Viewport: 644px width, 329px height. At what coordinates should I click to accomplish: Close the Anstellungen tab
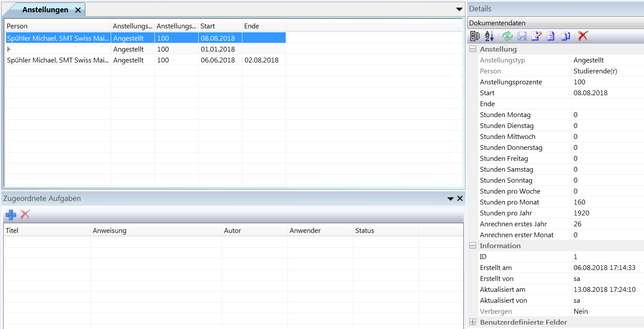tap(78, 10)
